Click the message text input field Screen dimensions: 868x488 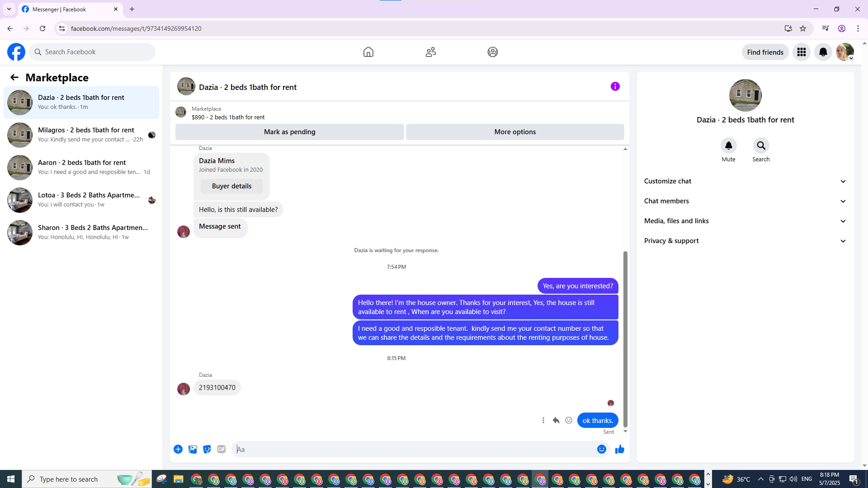(414, 449)
